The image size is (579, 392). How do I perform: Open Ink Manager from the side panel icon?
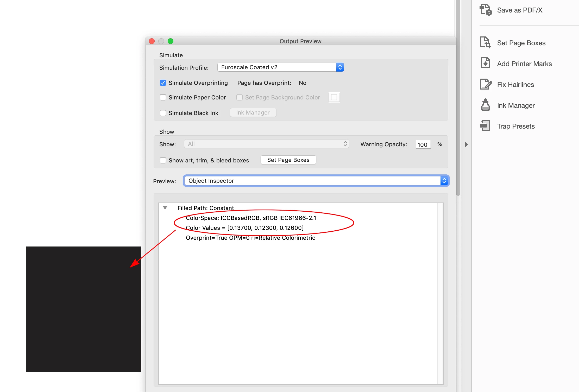[x=486, y=105]
